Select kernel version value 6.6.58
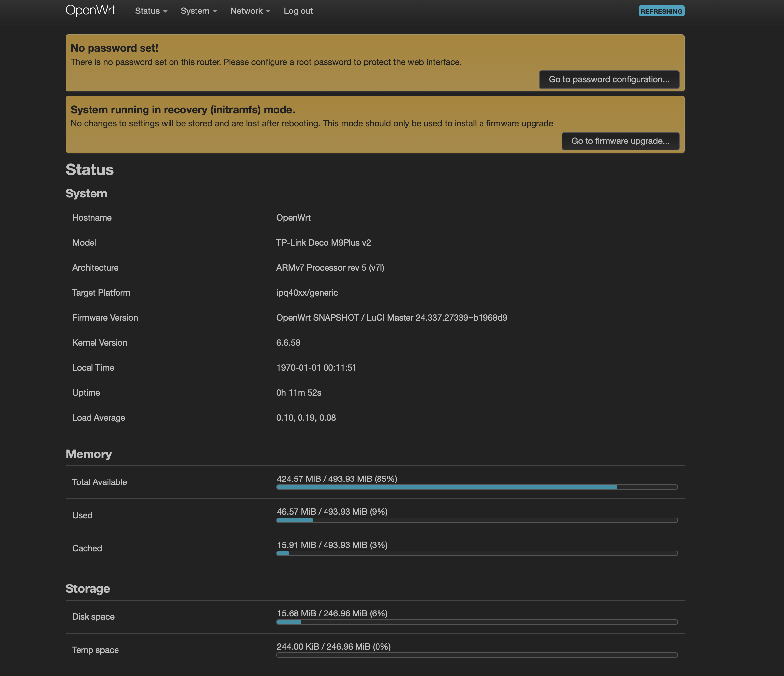This screenshot has height=676, width=784. point(288,342)
